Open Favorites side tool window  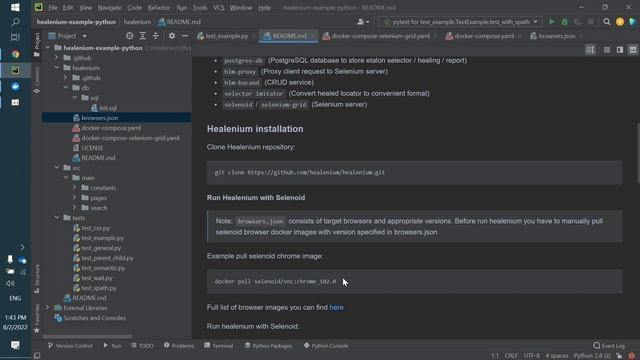pyautogui.click(x=37, y=318)
